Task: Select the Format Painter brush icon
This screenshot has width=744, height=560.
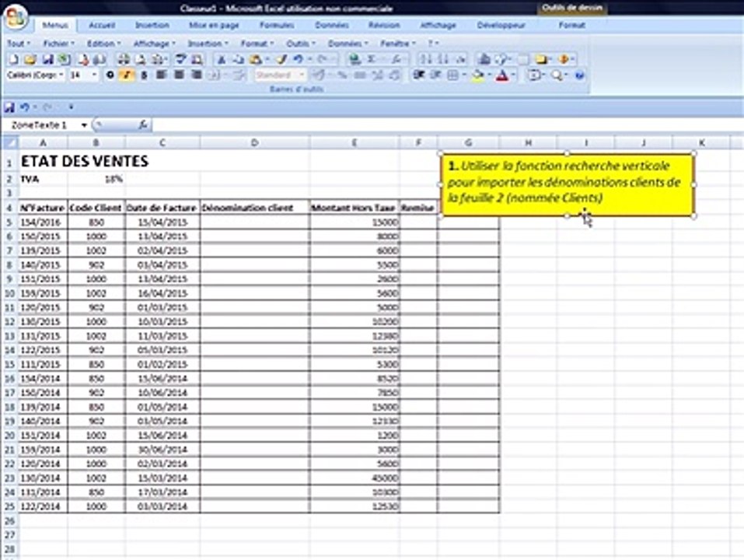Action: tap(281, 59)
